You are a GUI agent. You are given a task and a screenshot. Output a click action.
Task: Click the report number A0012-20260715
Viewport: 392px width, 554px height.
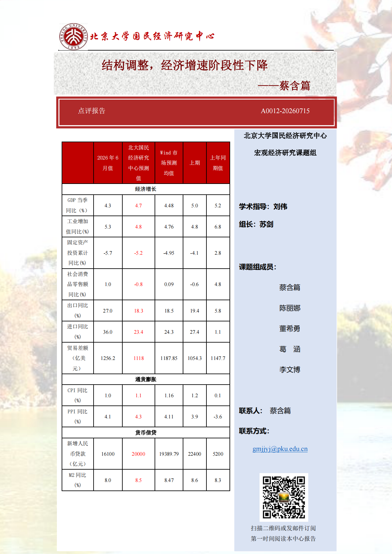[x=285, y=111]
